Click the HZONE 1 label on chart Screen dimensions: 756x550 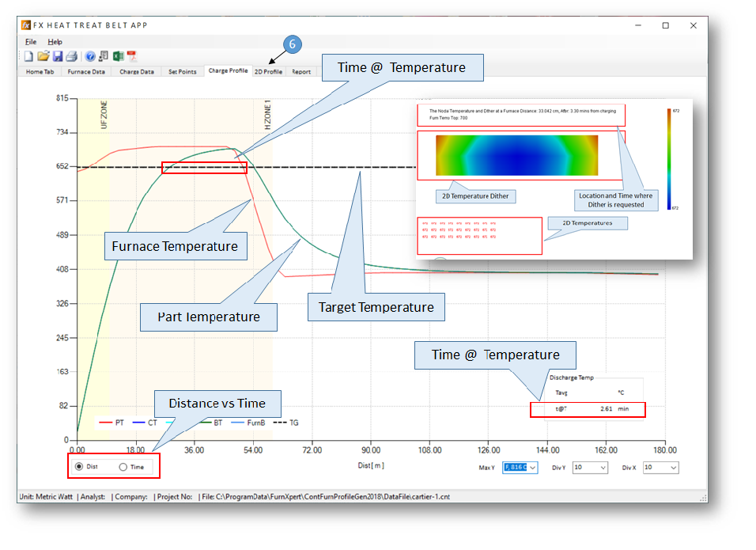click(x=267, y=115)
